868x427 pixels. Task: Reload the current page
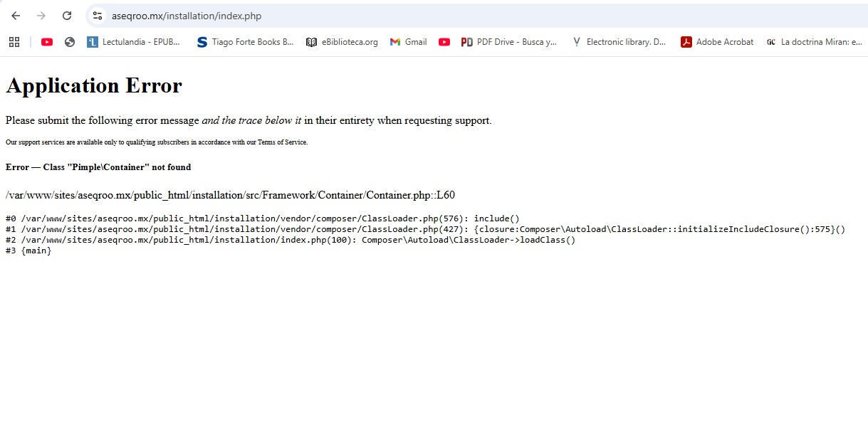point(67,16)
